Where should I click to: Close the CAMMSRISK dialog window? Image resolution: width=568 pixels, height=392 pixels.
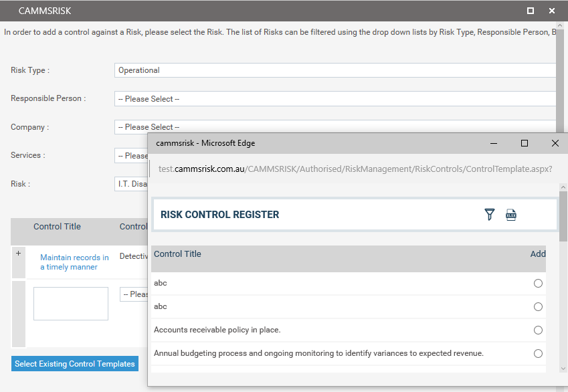pos(552,11)
